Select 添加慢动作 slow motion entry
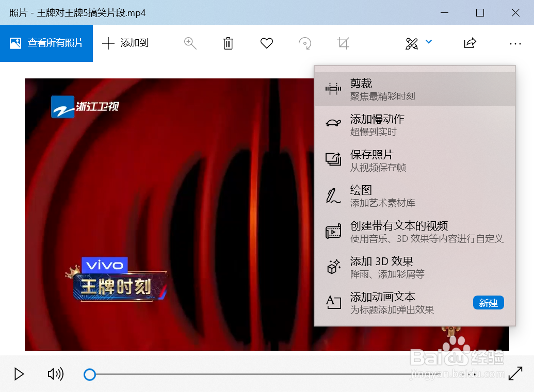Image resolution: width=534 pixels, height=392 pixels. pyautogui.click(x=414, y=125)
